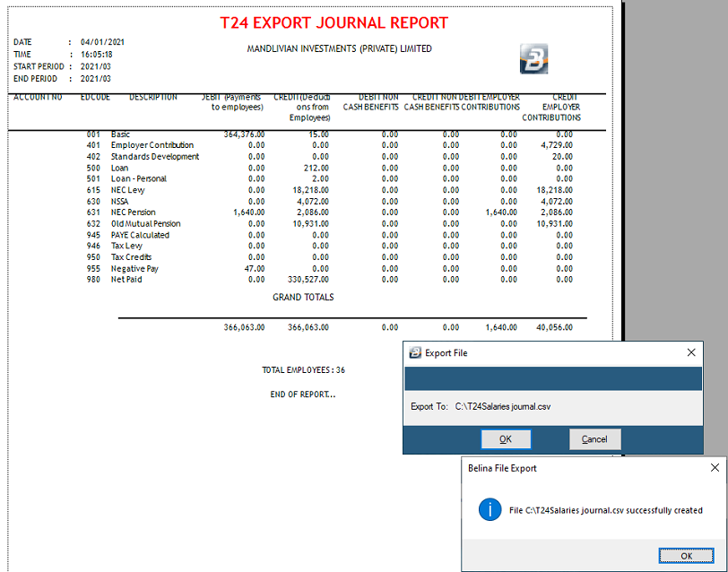Click Net Paid credit 330,527.00
Image resolution: width=728 pixels, height=572 pixels.
tap(308, 280)
